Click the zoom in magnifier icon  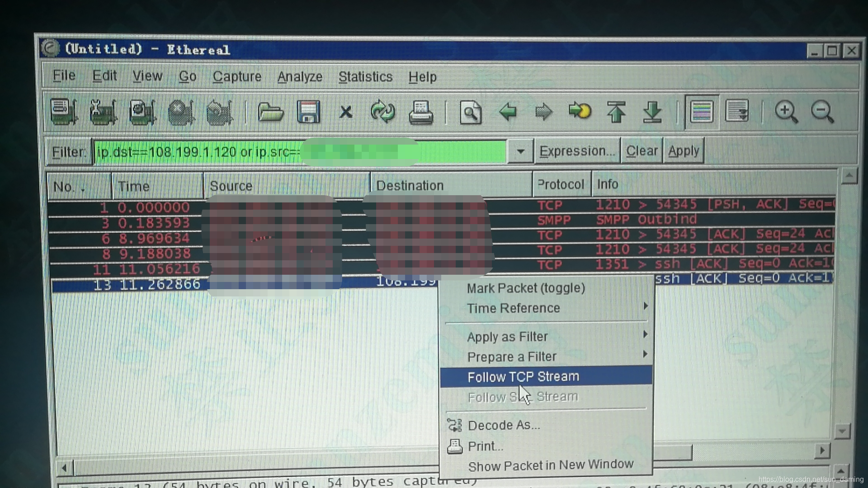(786, 112)
